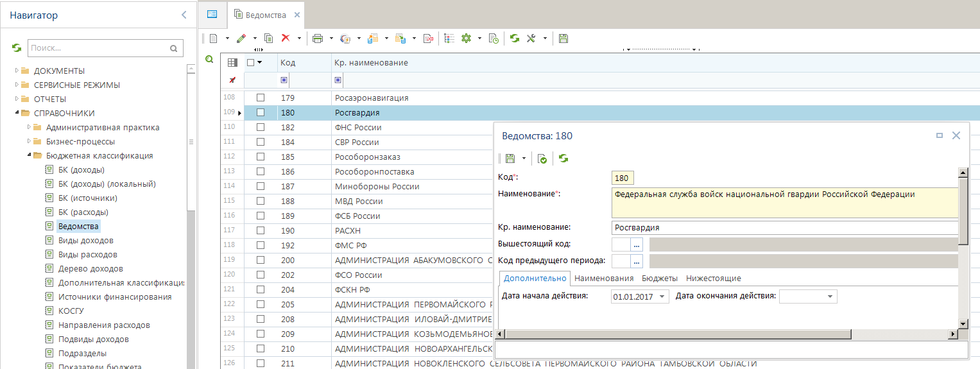Image resolution: width=980 pixels, height=369 pixels.
Task: Click the red-stamped document toolbar icon
Action: pyautogui.click(x=428, y=39)
